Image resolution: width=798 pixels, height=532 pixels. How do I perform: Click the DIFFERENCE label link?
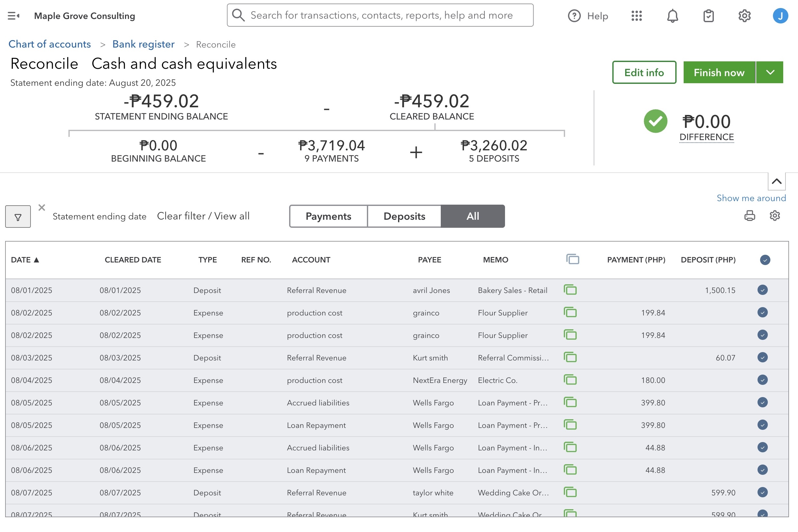706,137
